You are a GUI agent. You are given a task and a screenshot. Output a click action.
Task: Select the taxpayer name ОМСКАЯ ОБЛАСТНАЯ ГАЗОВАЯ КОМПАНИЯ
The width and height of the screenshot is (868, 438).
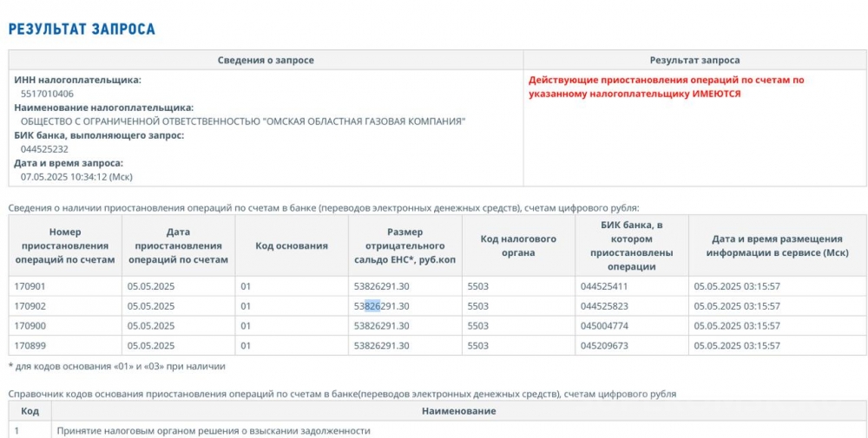(243, 121)
